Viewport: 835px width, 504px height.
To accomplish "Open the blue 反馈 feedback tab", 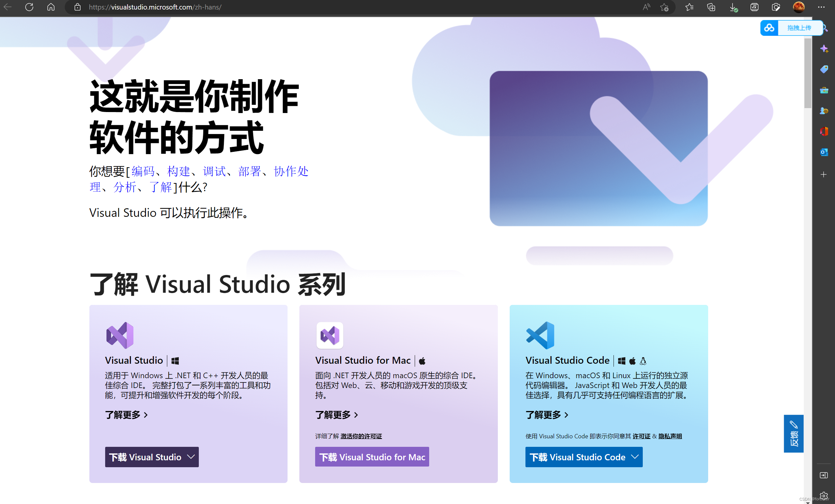I will (793, 434).
